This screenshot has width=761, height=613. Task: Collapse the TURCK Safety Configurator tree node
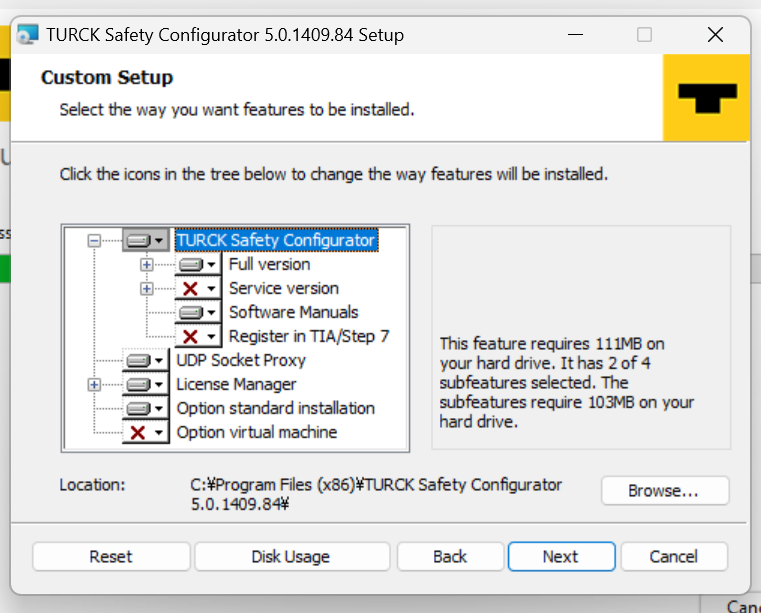pos(94,240)
